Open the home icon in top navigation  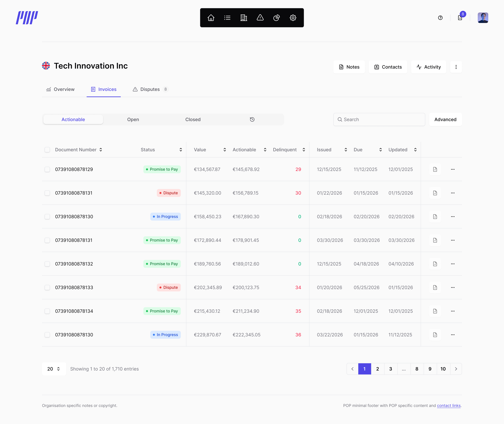(x=211, y=18)
